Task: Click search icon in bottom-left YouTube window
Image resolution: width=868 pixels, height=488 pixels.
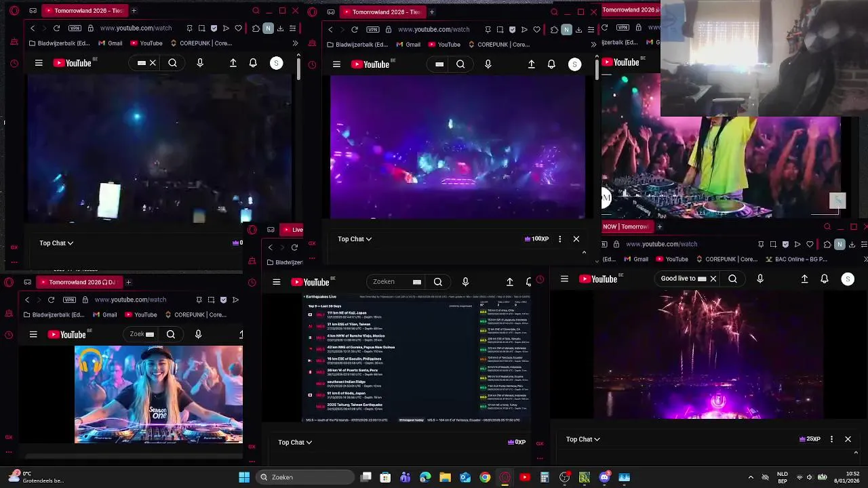Action: pos(171,334)
